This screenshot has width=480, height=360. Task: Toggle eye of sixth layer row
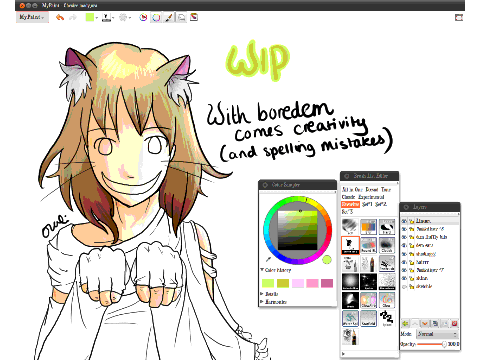(x=404, y=262)
